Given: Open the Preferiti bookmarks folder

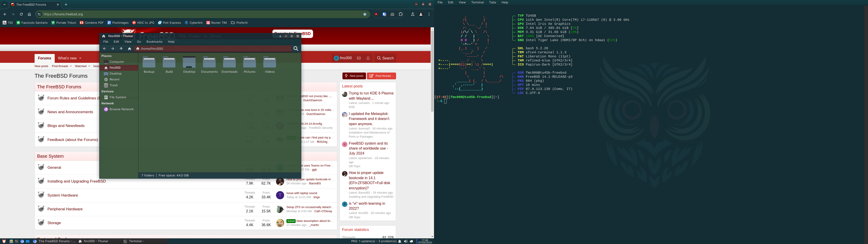Looking at the screenshot, I should coord(239,23).
